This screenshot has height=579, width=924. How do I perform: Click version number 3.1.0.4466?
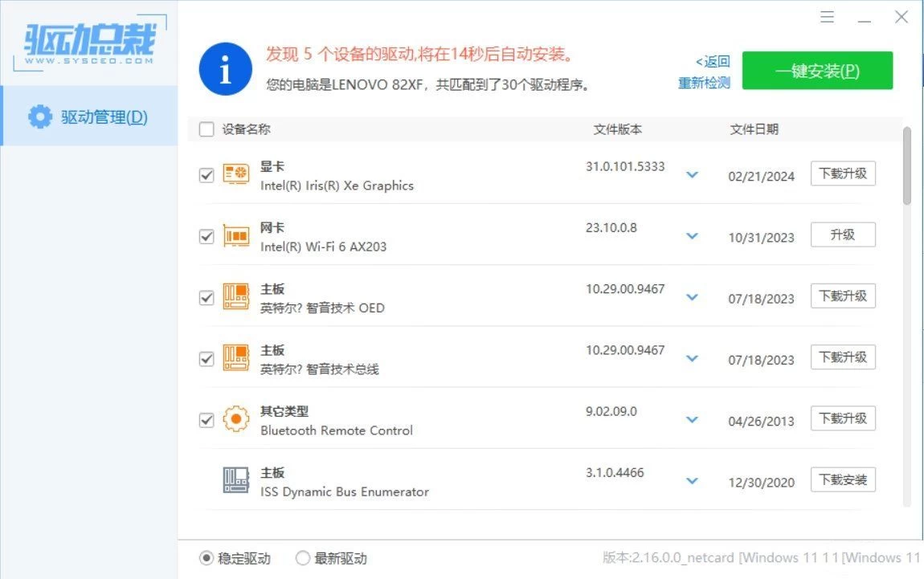coord(615,473)
